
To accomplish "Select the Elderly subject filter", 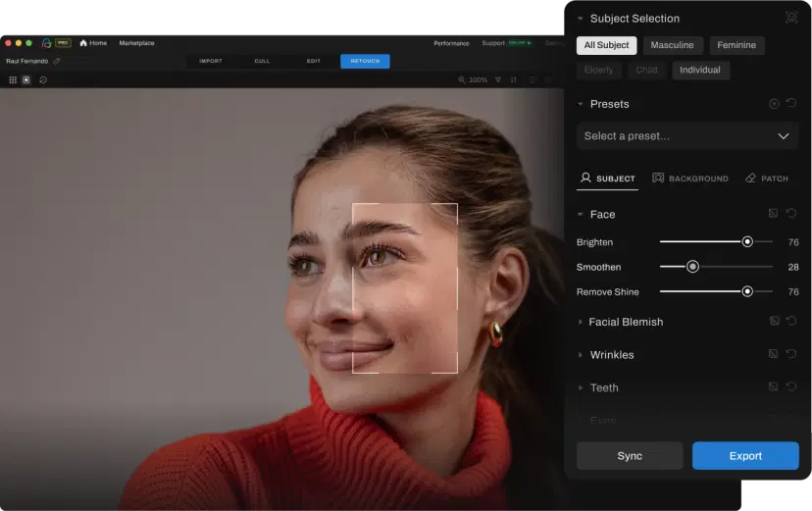I will pyautogui.click(x=598, y=70).
